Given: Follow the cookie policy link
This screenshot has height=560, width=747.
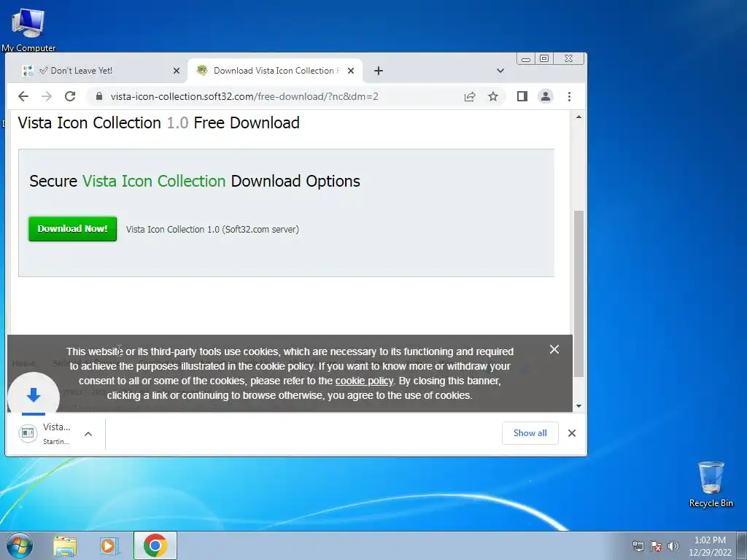Looking at the screenshot, I should pos(365,381).
